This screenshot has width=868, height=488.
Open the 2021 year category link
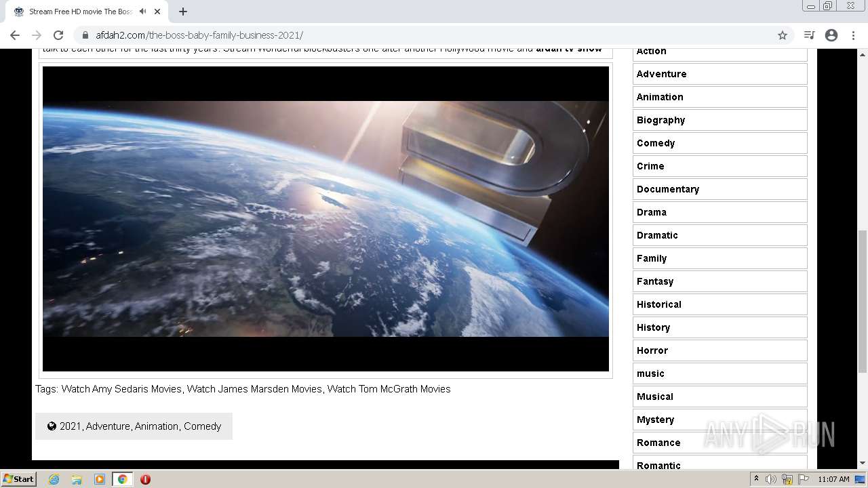click(70, 426)
